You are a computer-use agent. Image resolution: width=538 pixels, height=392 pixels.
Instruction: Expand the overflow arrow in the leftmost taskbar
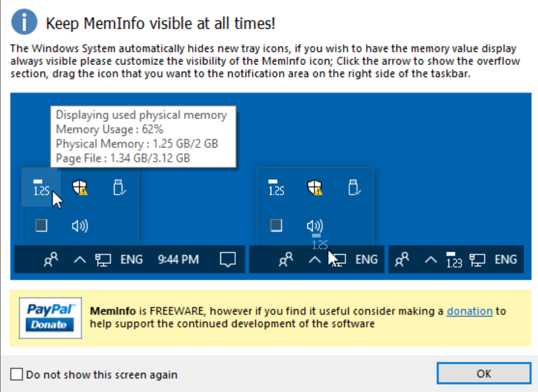pos(80,260)
